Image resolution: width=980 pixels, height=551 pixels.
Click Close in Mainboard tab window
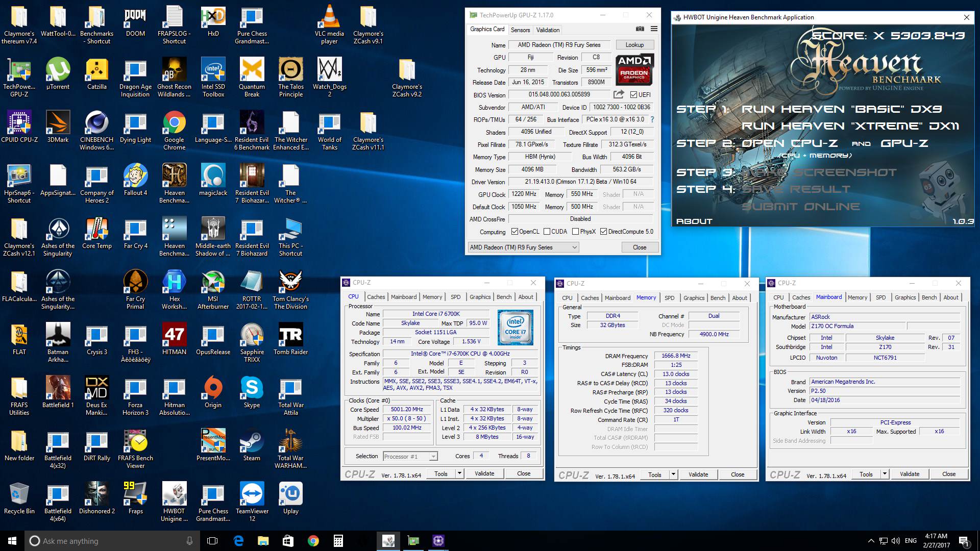click(948, 474)
